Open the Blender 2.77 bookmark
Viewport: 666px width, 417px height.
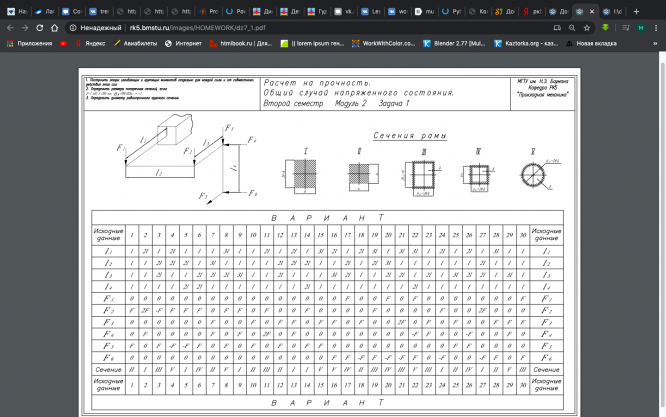(454, 43)
